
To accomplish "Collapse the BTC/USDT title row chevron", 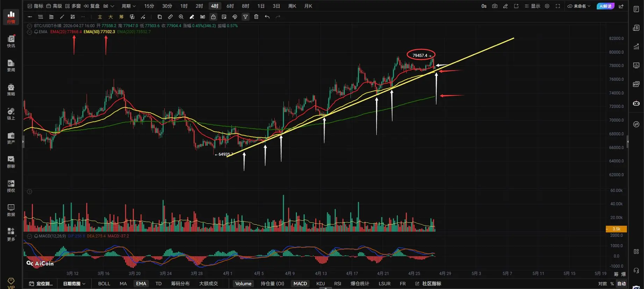I will [x=30, y=26].
